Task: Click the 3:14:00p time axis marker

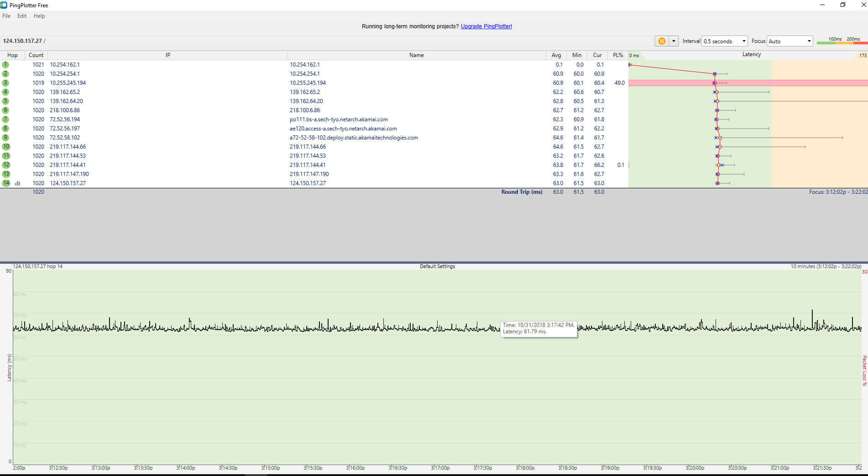Action: [186, 468]
